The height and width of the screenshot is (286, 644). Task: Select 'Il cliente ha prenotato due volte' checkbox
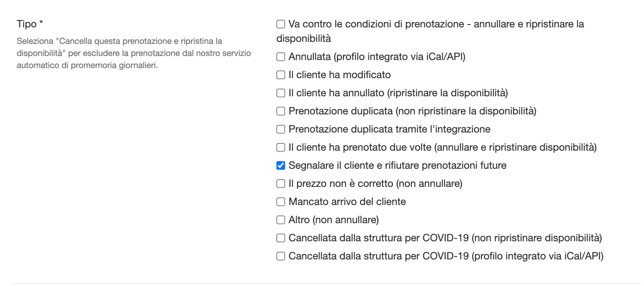click(281, 147)
